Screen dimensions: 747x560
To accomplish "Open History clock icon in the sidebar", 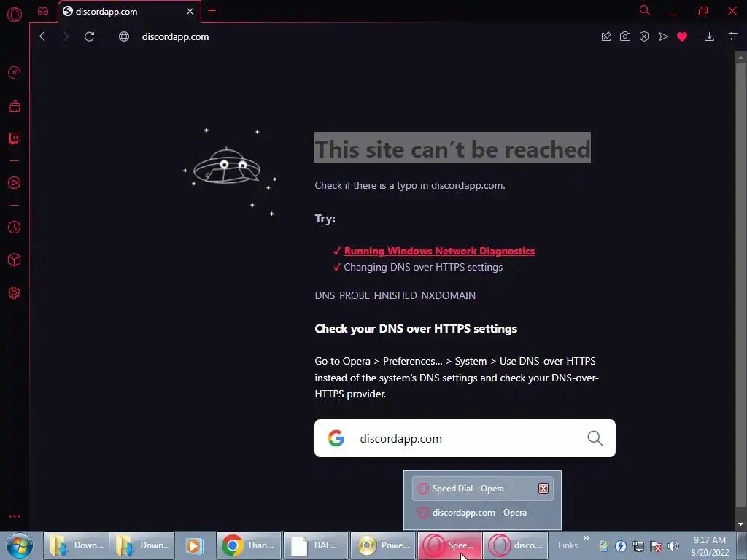I will click(15, 227).
